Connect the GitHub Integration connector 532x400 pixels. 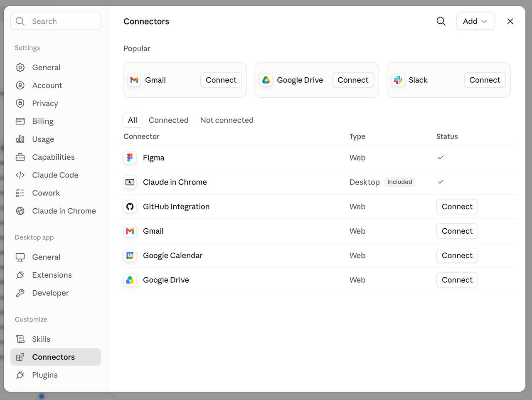(457, 207)
